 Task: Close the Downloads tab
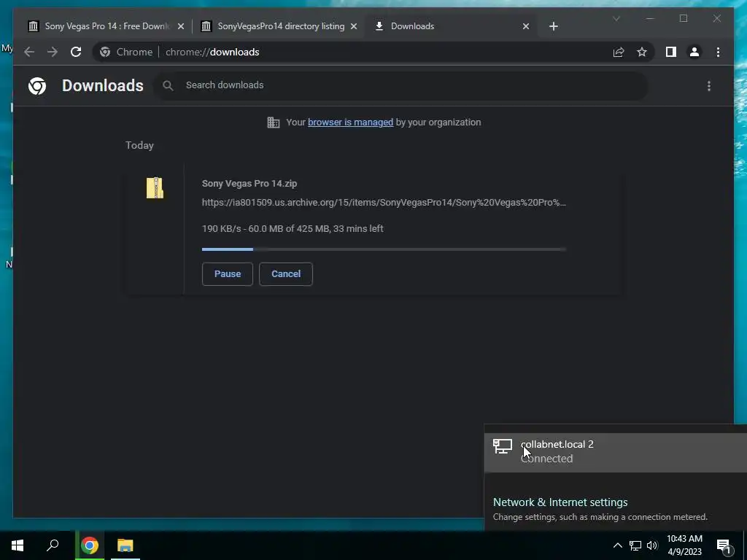526,26
